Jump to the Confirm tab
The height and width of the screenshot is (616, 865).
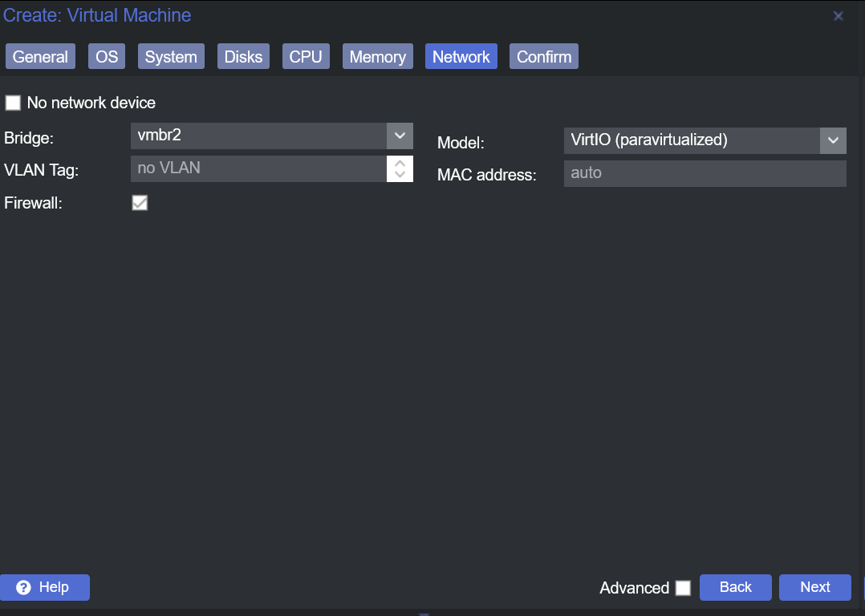[544, 57]
